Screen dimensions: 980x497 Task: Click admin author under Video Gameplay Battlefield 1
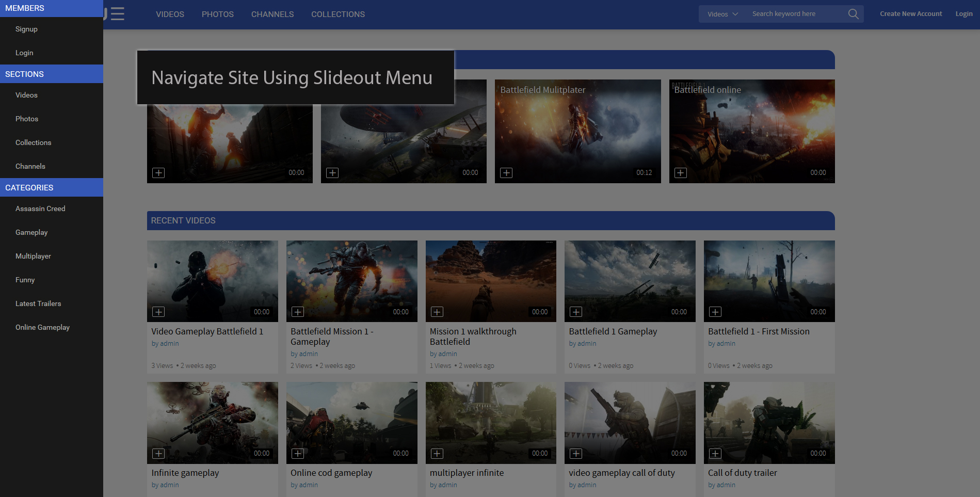click(x=169, y=344)
